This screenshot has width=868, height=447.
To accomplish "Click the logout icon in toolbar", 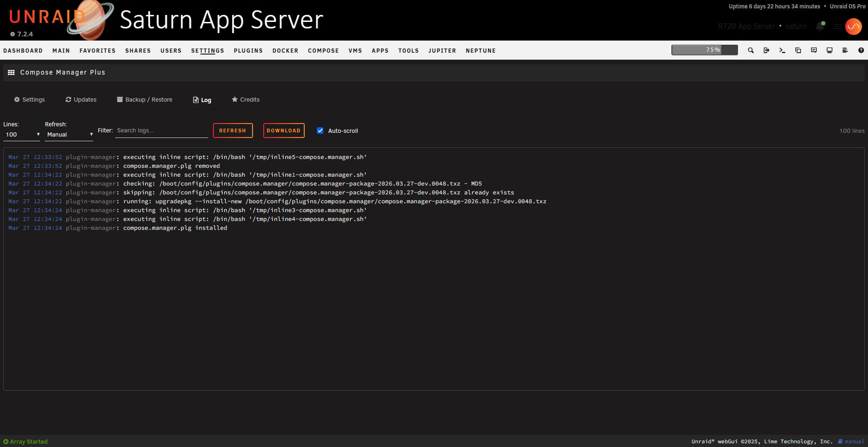I will (x=766, y=50).
